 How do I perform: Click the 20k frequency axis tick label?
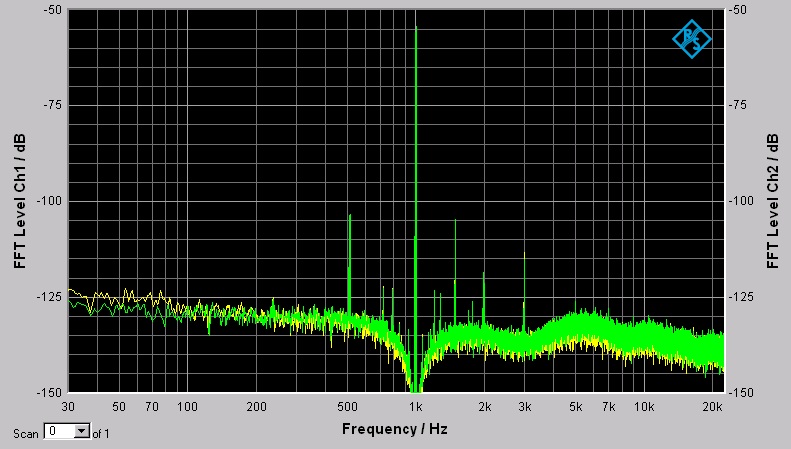713,407
